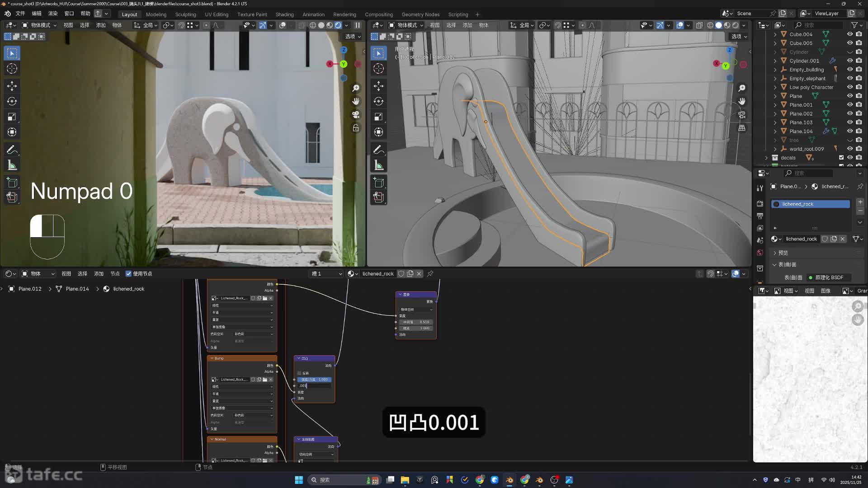
Task: Open Blender from the Windows taskbar
Action: click(x=509, y=480)
